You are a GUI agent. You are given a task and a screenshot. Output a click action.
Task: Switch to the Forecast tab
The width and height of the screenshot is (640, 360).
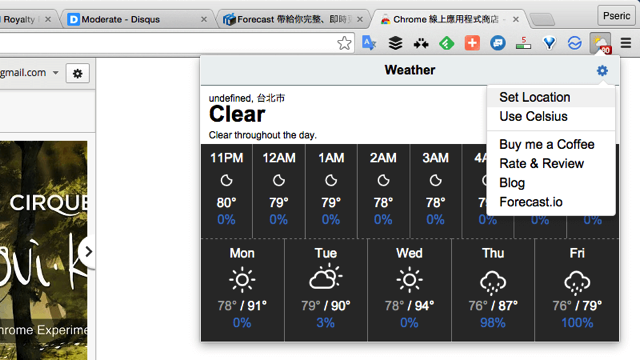tap(292, 19)
